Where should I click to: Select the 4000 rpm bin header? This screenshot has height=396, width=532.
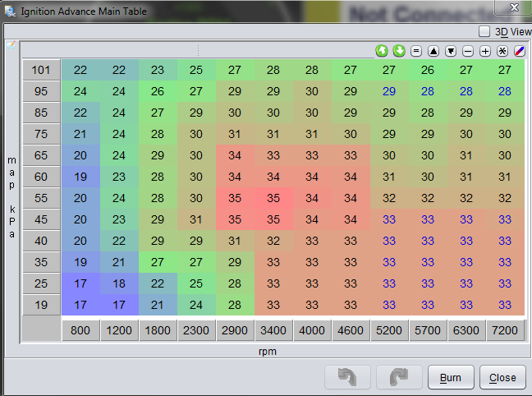point(312,330)
